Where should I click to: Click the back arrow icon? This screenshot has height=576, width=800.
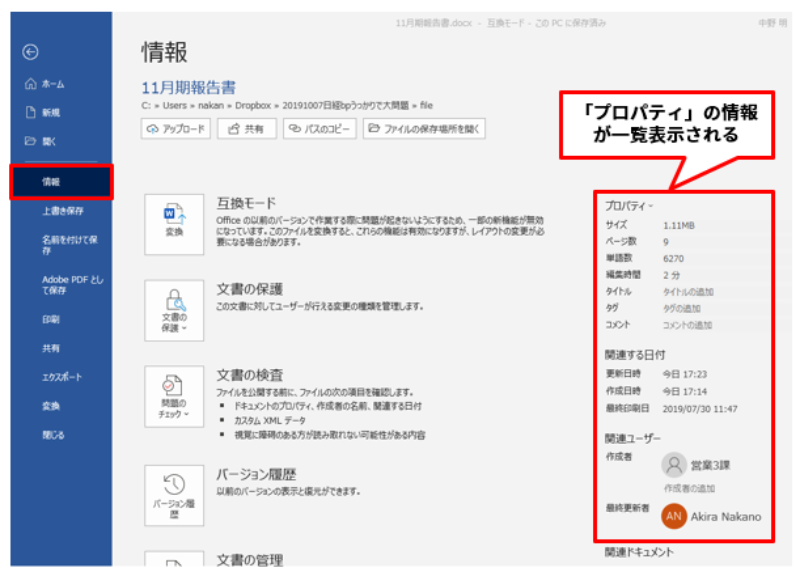click(30, 53)
